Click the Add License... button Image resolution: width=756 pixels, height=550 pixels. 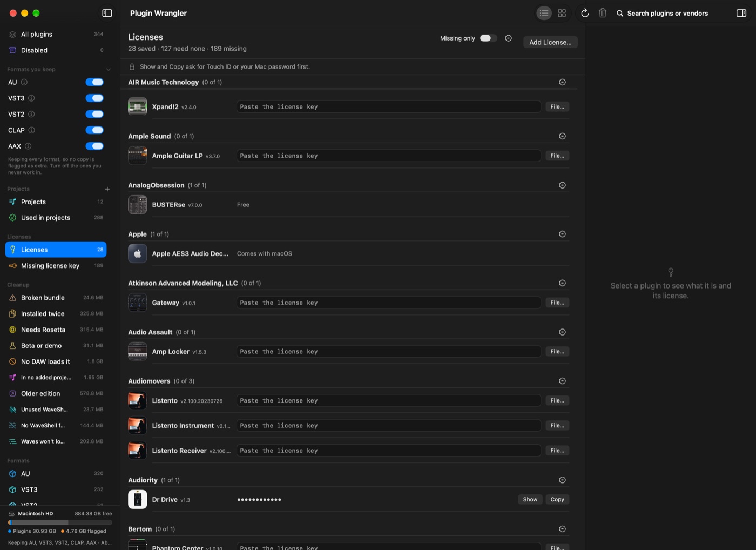coord(550,42)
